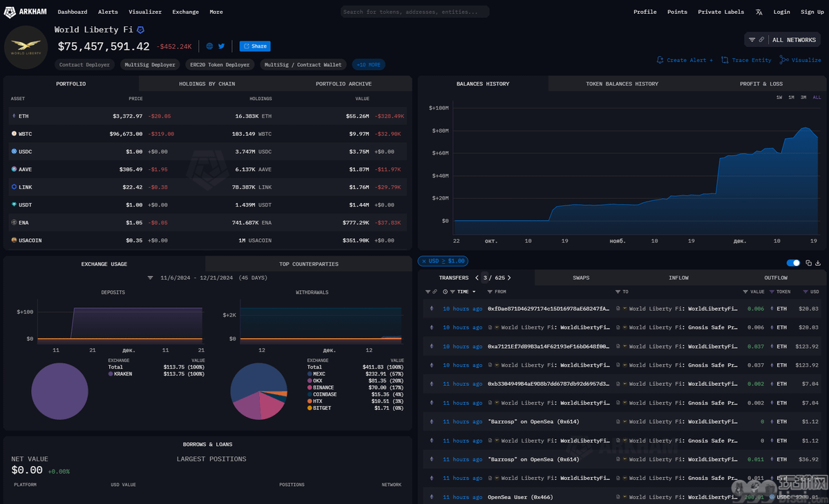Click the TOKEN column filter icon
The image size is (829, 504).
point(771,292)
